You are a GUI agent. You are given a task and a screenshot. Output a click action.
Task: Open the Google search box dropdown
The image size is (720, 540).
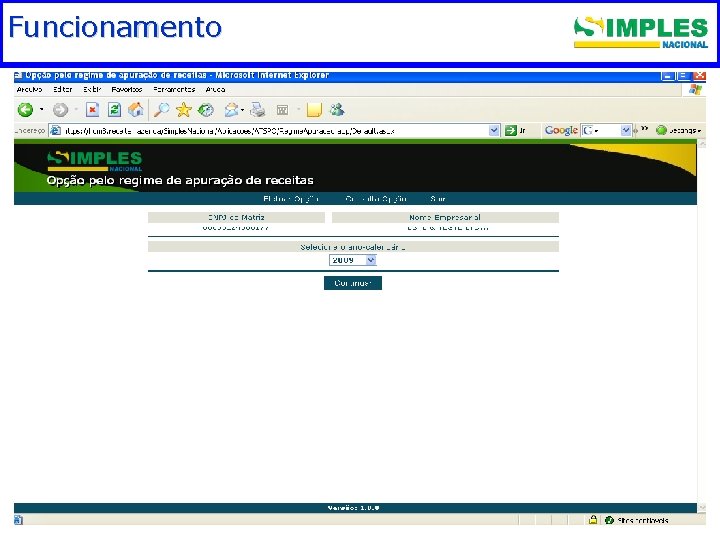[x=625, y=130]
